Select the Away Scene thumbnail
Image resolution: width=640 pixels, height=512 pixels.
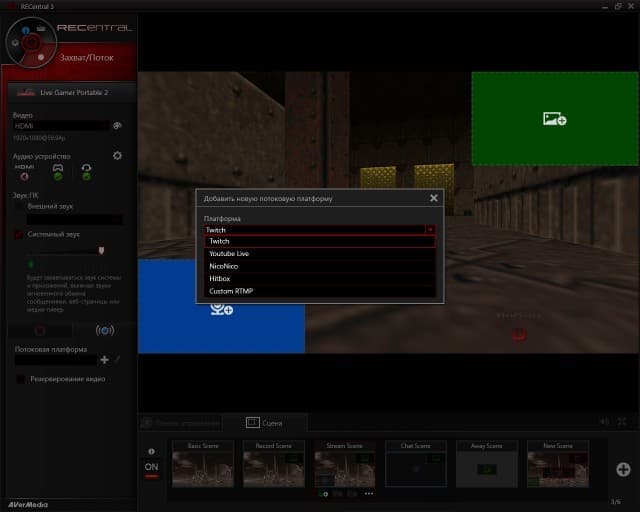[487, 464]
